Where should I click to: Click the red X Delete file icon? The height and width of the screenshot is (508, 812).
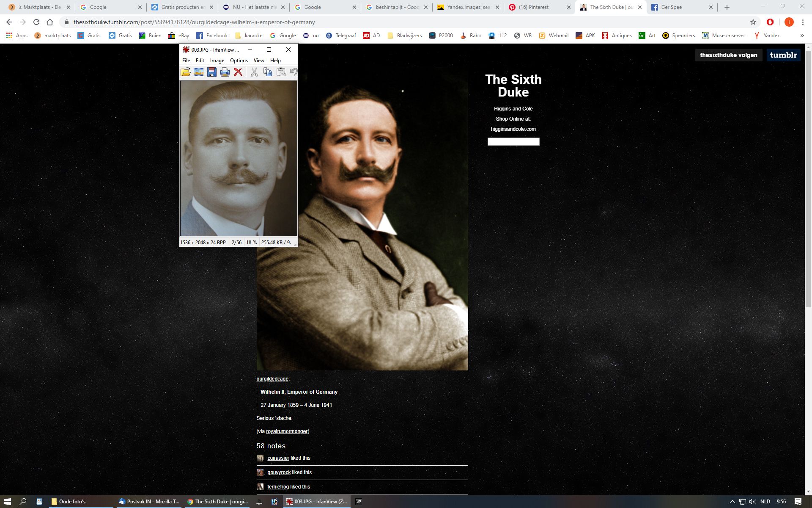[x=238, y=72]
